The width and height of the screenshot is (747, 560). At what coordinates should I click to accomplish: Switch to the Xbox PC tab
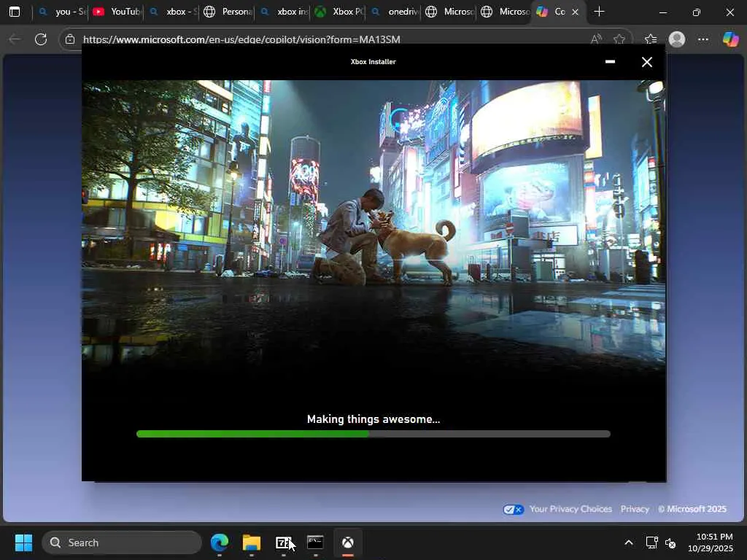pyautogui.click(x=338, y=12)
